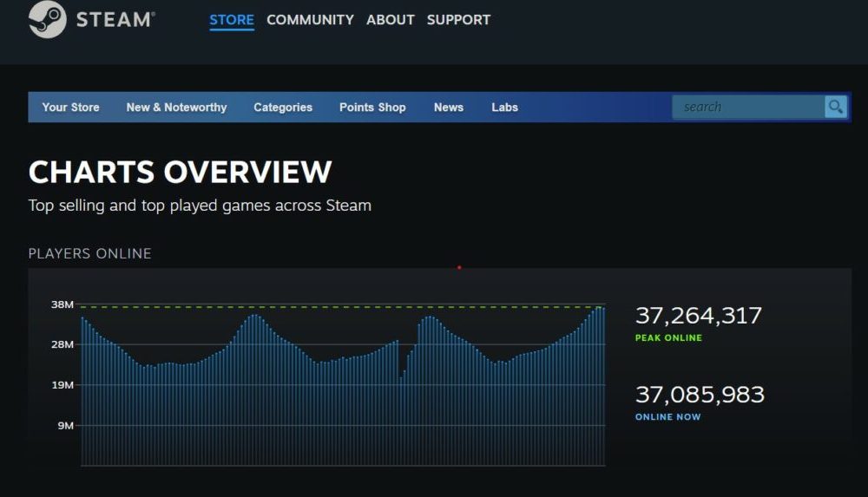The image size is (868, 497).
Task: Click the 19M axis label
Action: pos(62,384)
